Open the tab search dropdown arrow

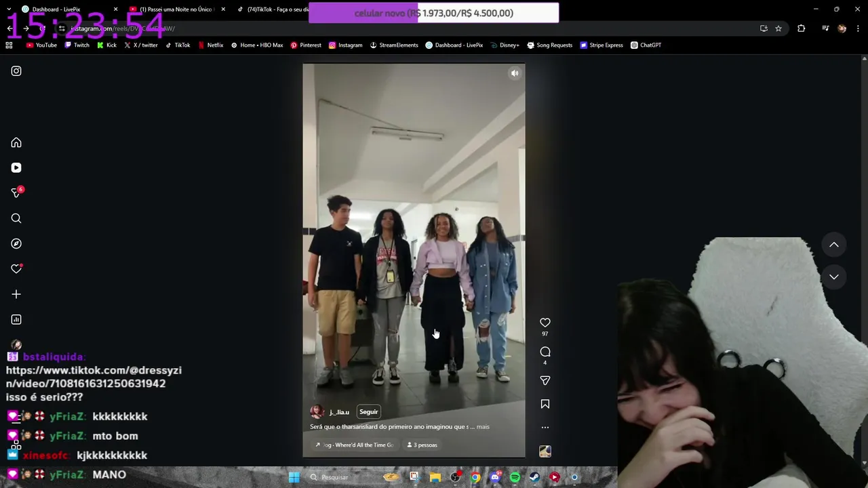pyautogui.click(x=9, y=9)
